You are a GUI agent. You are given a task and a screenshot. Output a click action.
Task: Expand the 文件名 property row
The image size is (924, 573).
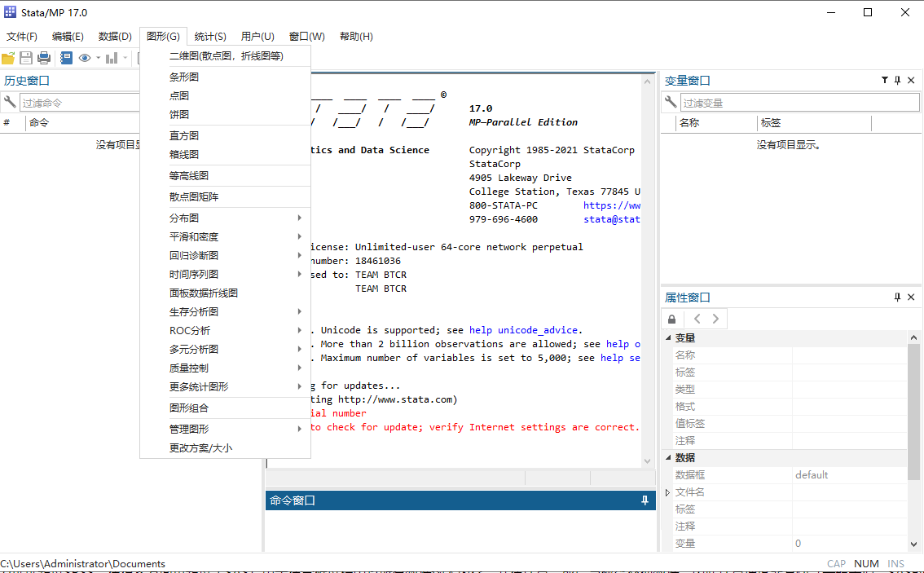coord(667,491)
